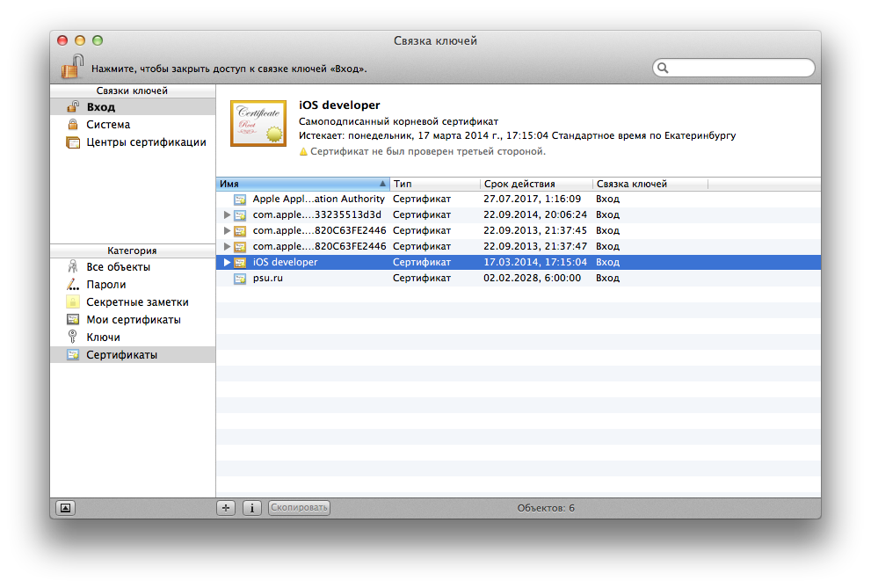The height and width of the screenshot is (588, 871).
Task: Click the 02.02.2028, 6:00:00 expiry cell
Action: coord(532,278)
